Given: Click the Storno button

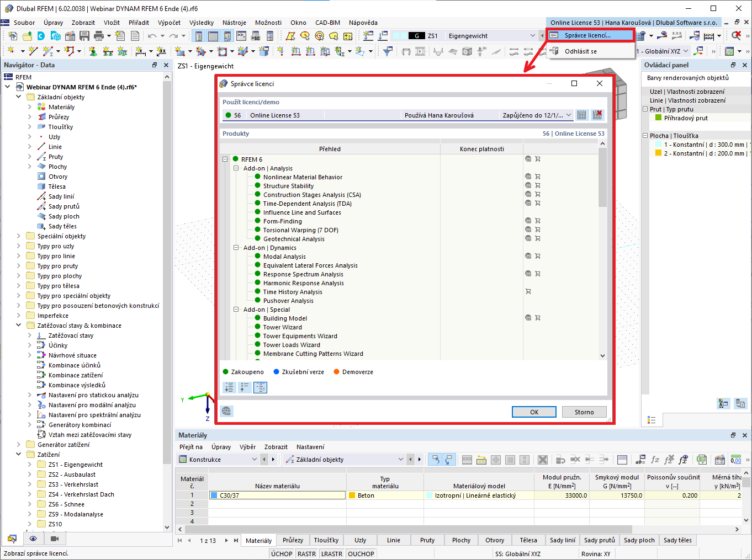Looking at the screenshot, I should point(584,412).
